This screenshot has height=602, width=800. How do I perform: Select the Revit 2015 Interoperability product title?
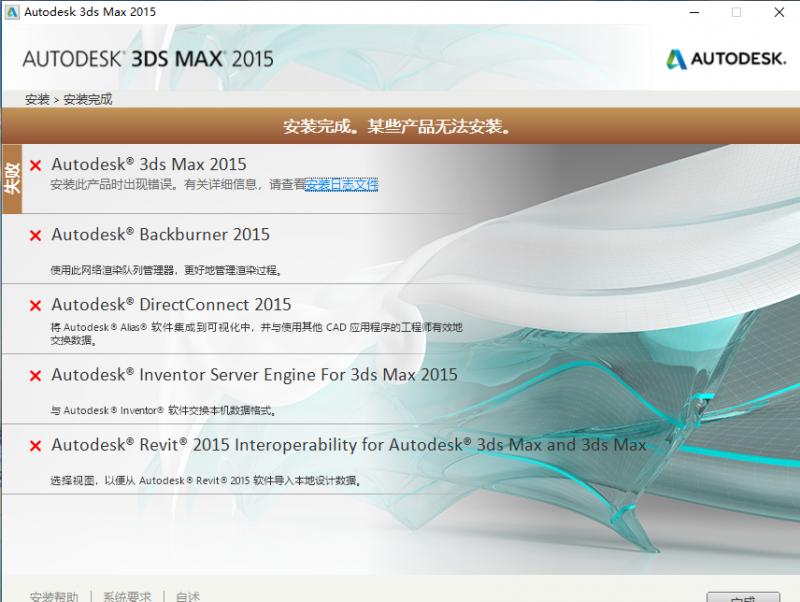coord(348,445)
